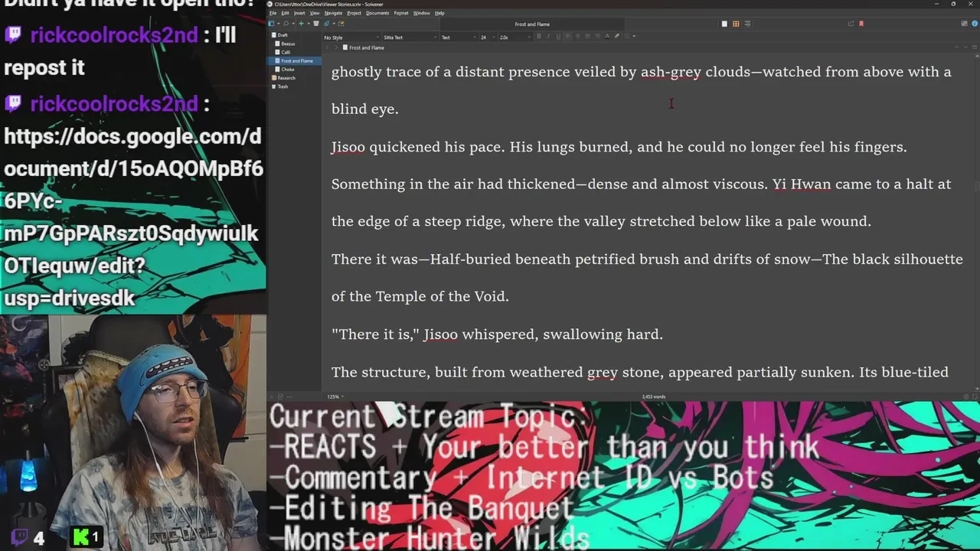Screen dimensions: 980x551
Task: Open the Sitka Text font dropdown
Action: pyautogui.click(x=410, y=37)
